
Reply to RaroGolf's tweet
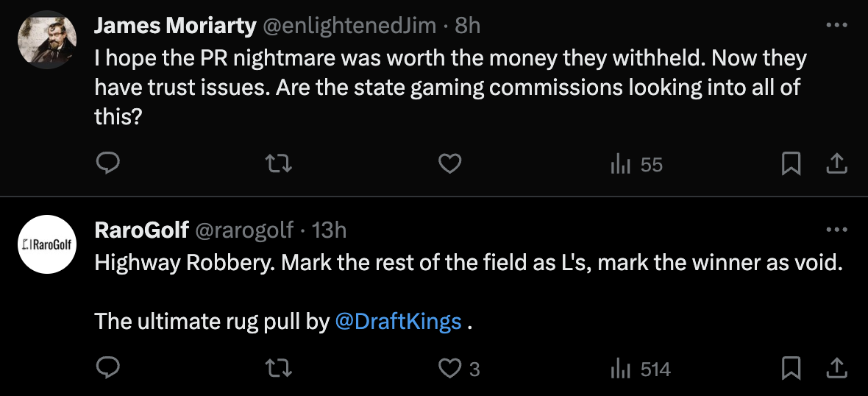(x=108, y=368)
